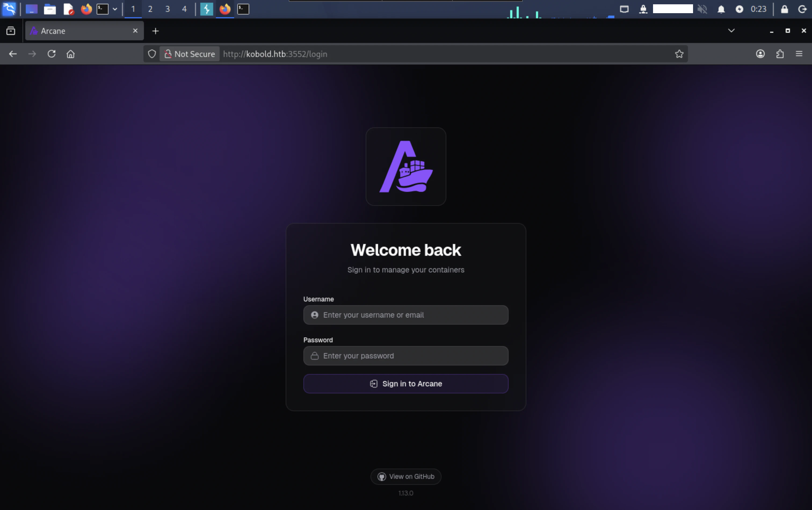Click the Arcane ship logo
The height and width of the screenshot is (510, 812).
406,167
